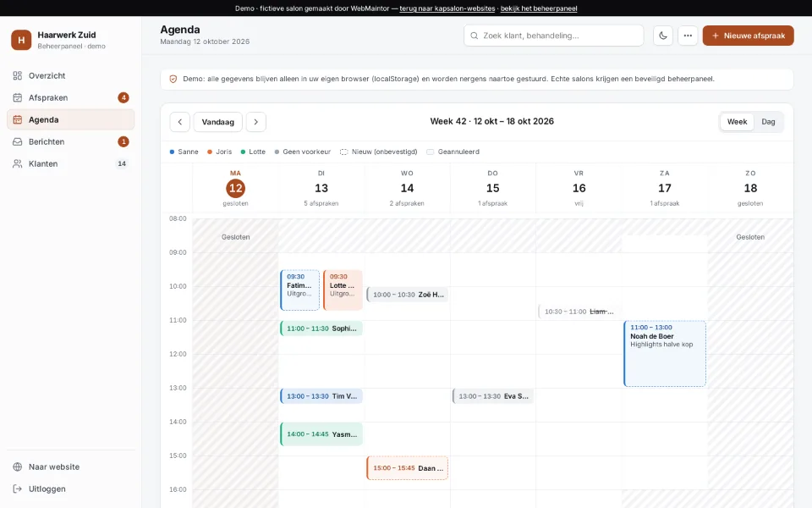
Task: Open the 09:30 Fatim... appointment
Action: [299, 290]
